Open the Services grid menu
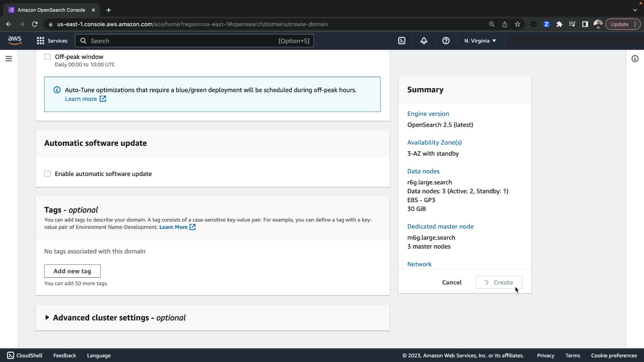This screenshot has height=362, width=644. 52,41
